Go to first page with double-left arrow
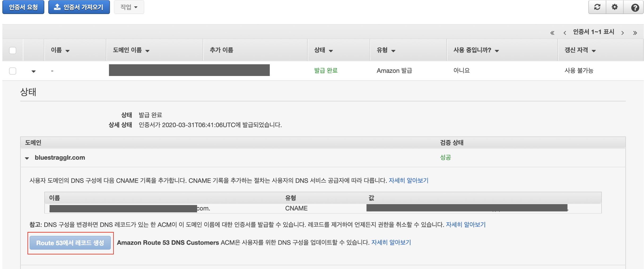 [552, 33]
